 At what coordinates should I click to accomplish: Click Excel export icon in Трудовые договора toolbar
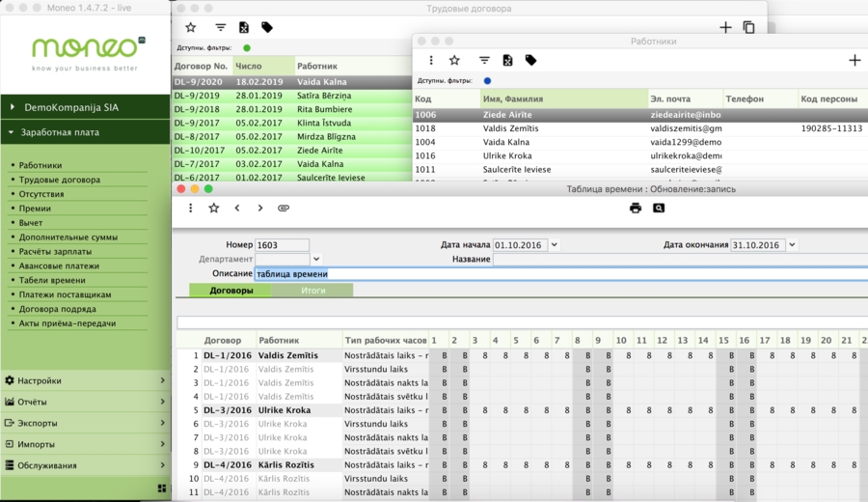[x=244, y=28]
